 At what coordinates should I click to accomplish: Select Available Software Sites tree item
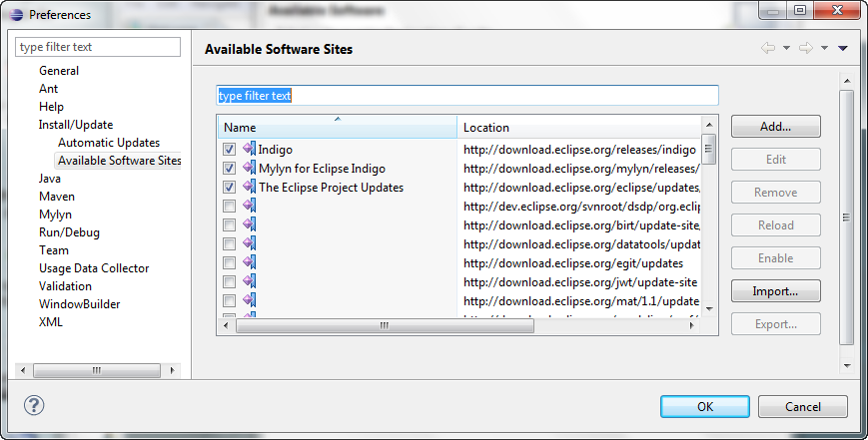(120, 161)
